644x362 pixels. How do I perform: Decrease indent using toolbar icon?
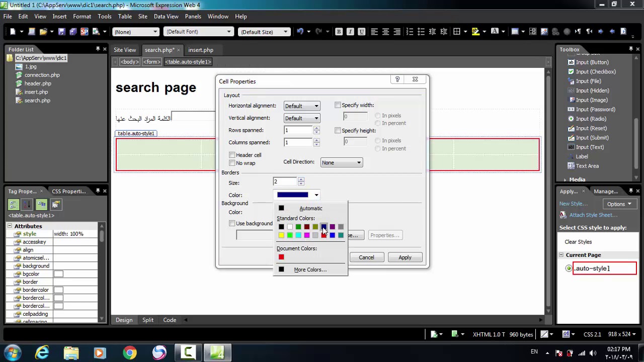[432, 32]
